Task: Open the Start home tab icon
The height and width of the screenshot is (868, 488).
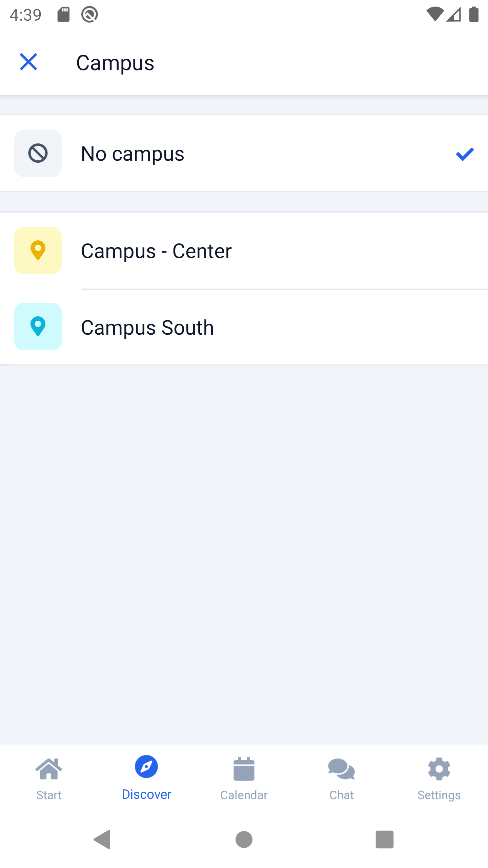Action: click(49, 769)
